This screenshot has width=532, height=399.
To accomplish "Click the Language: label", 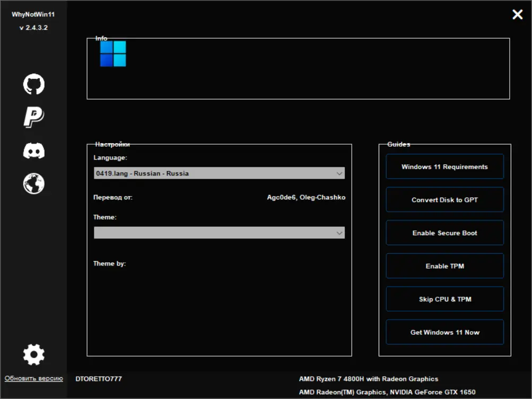I will click(x=110, y=157).
